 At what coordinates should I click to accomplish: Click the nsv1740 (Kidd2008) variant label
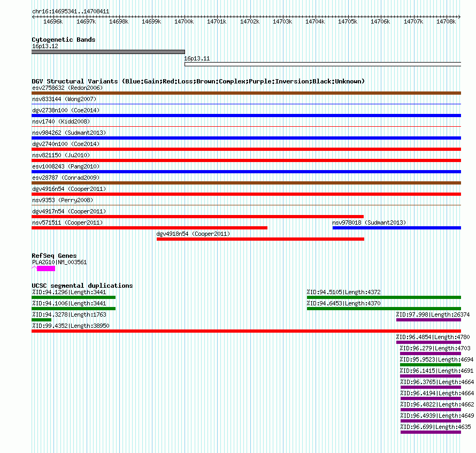pos(61,121)
